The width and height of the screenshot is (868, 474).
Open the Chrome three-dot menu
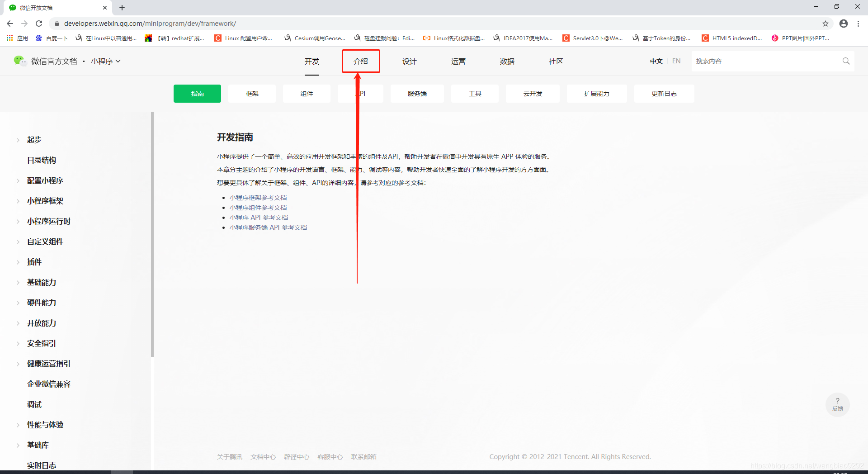(858, 24)
